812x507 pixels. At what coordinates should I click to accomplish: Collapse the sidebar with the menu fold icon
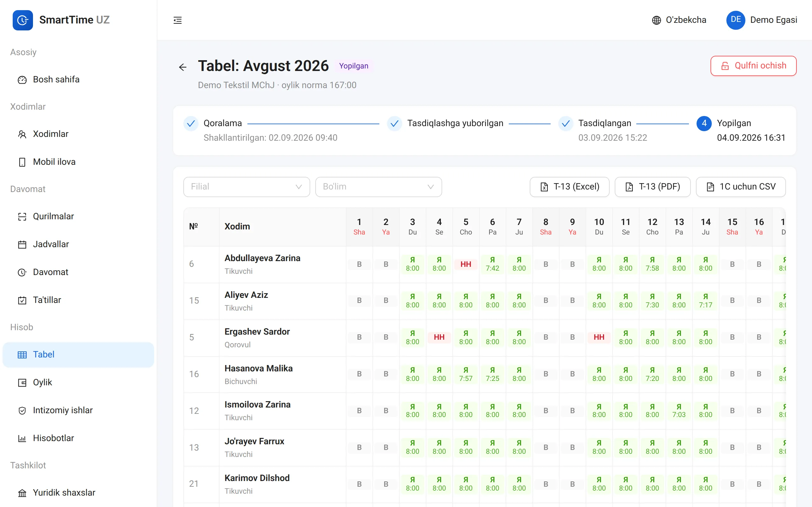(178, 20)
